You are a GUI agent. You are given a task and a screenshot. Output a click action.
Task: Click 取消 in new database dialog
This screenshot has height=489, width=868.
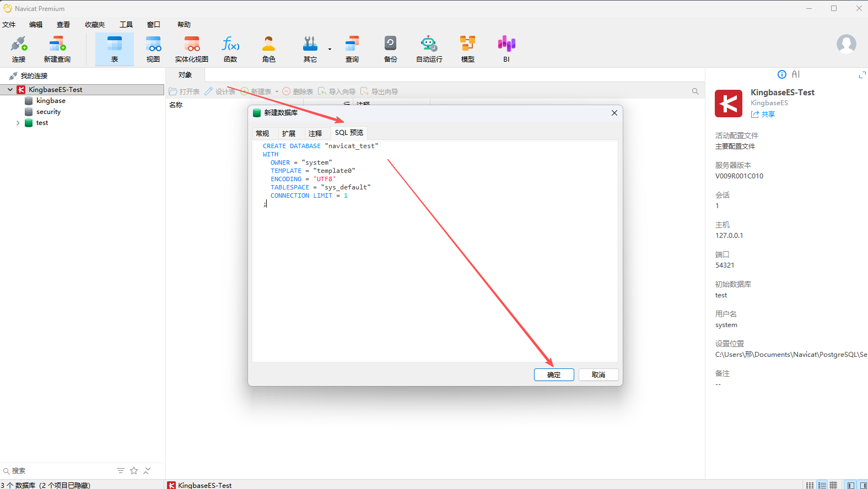(x=599, y=374)
